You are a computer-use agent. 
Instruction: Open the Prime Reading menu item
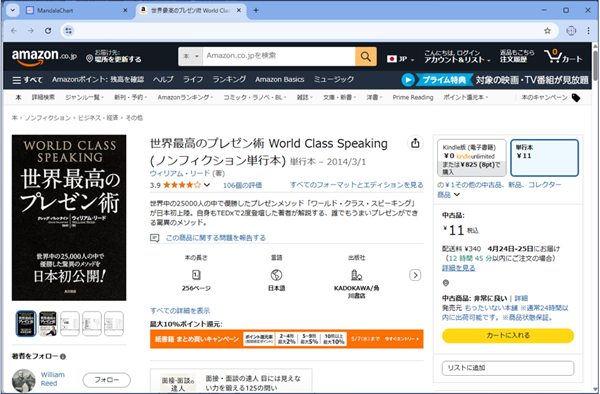point(413,98)
